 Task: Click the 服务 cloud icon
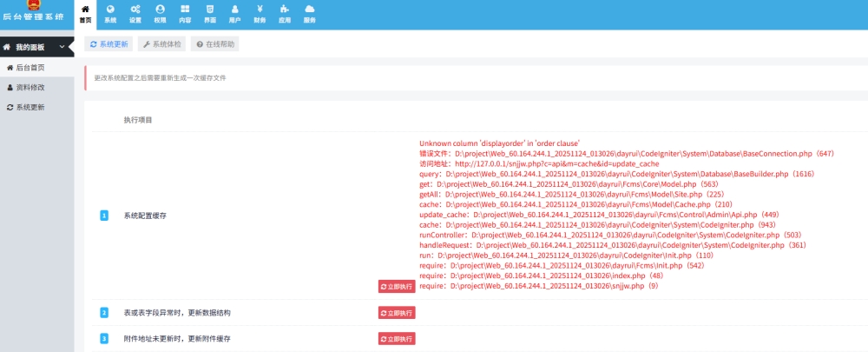(x=310, y=13)
